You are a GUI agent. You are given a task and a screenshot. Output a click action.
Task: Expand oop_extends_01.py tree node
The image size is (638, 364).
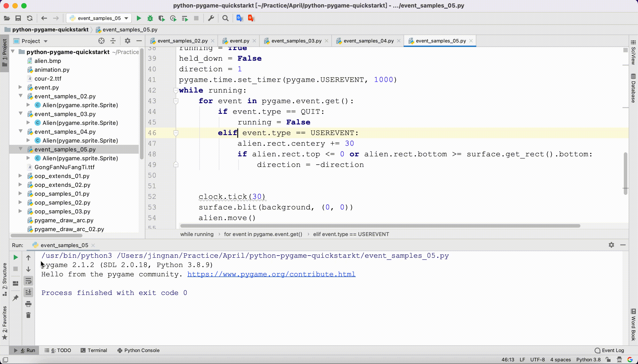pos(21,176)
